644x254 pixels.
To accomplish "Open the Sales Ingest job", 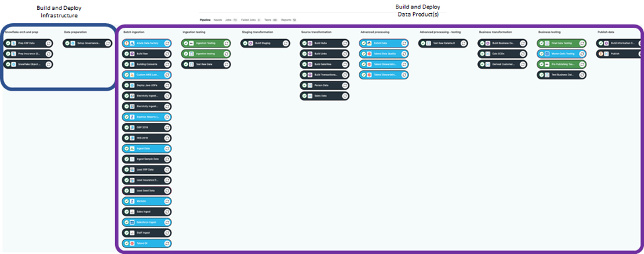I will pyautogui.click(x=147, y=212).
